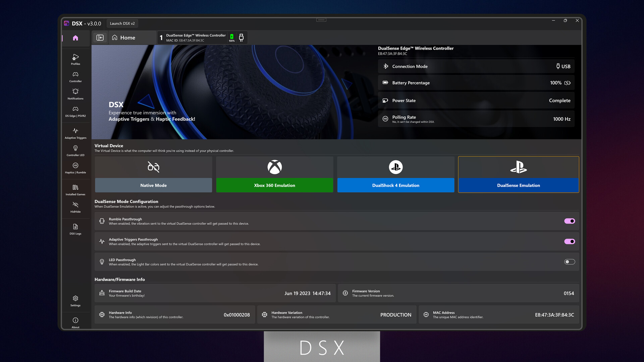This screenshot has height=362, width=644.
Task: Open the Controller LED settings
Action: 75,150
